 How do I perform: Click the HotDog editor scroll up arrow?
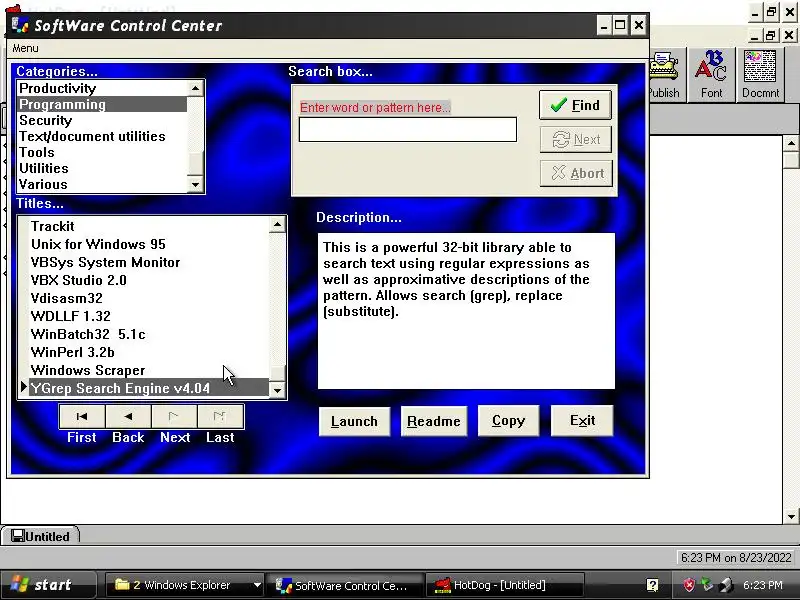[x=791, y=143]
